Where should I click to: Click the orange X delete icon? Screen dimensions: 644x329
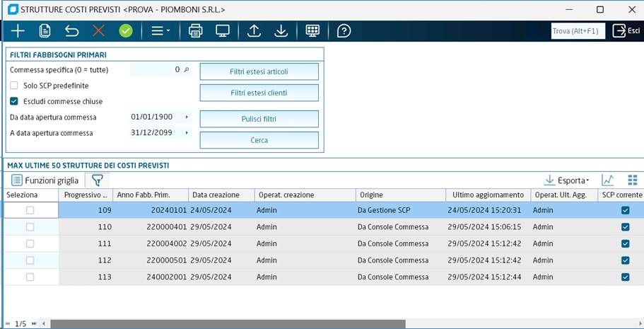pos(98,31)
